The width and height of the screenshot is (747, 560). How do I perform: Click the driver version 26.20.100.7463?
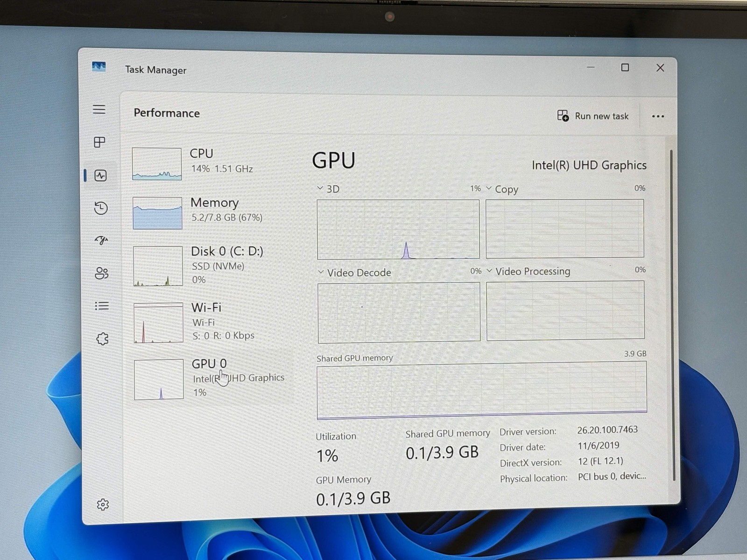click(607, 429)
